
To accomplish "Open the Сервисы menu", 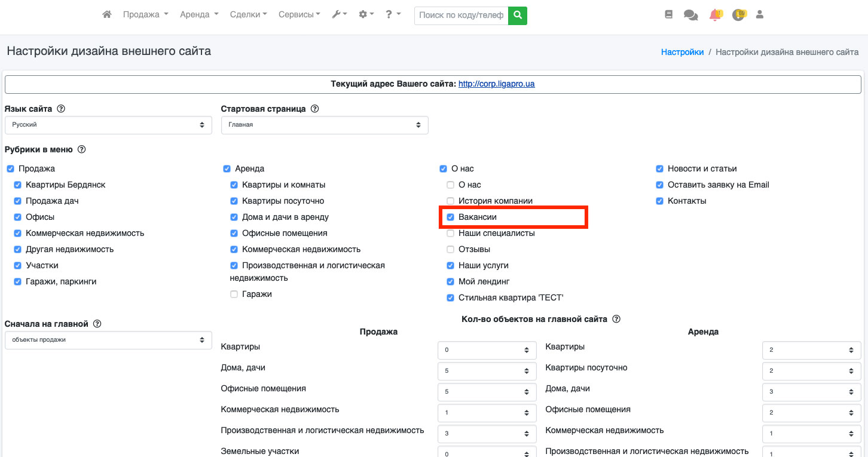I will [x=299, y=15].
